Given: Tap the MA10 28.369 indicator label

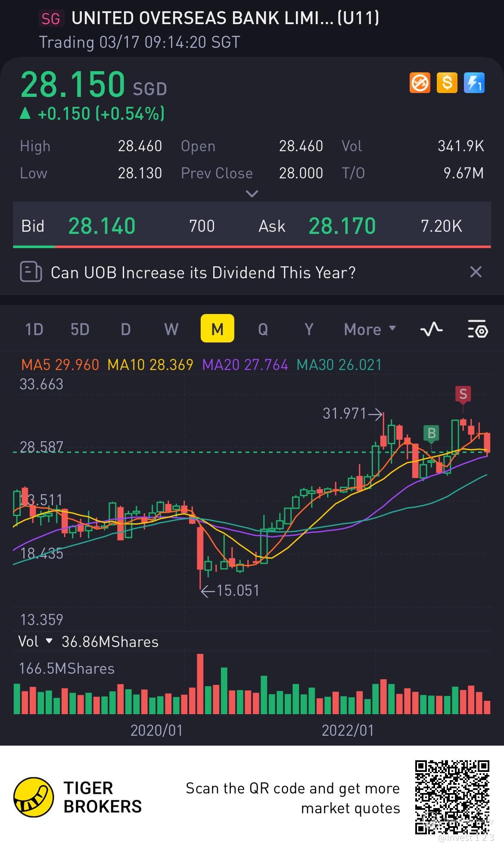Looking at the screenshot, I should 150,365.
